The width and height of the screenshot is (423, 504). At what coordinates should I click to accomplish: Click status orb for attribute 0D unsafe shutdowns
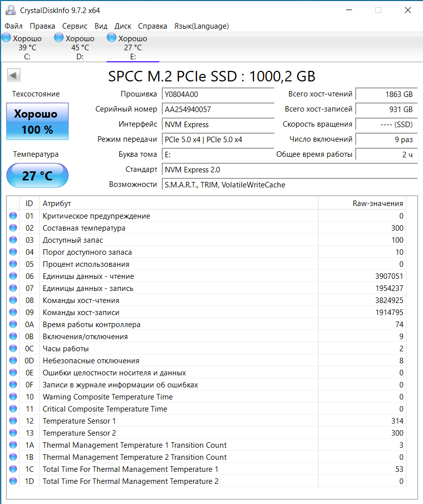tap(13, 360)
